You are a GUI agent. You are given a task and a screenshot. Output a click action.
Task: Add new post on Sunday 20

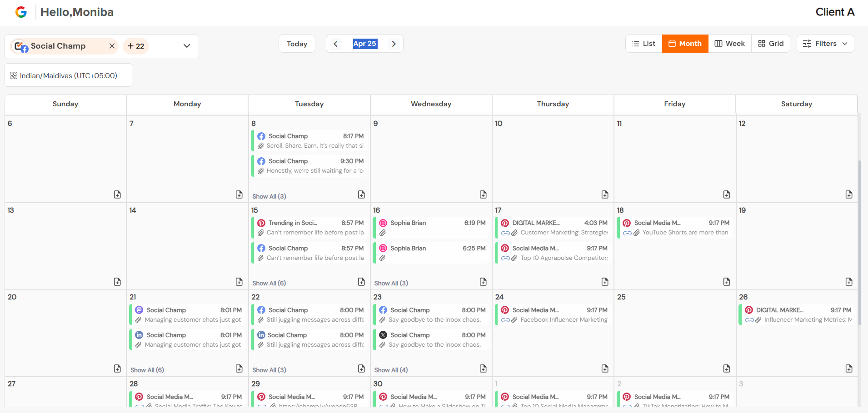tap(117, 368)
